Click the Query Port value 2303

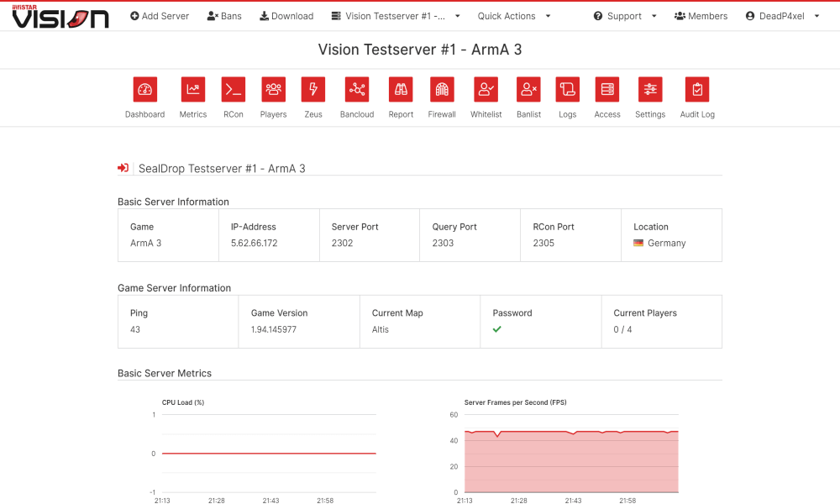click(443, 243)
